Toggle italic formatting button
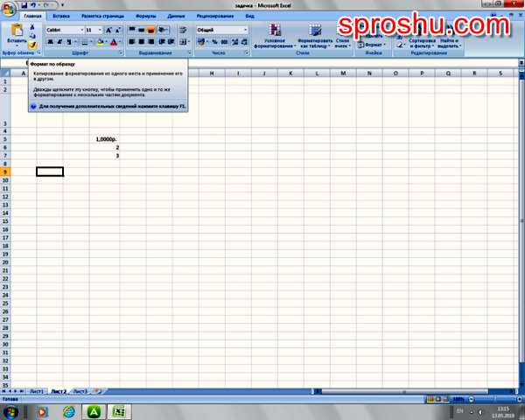This screenshot has width=525, height=420. coord(58,42)
